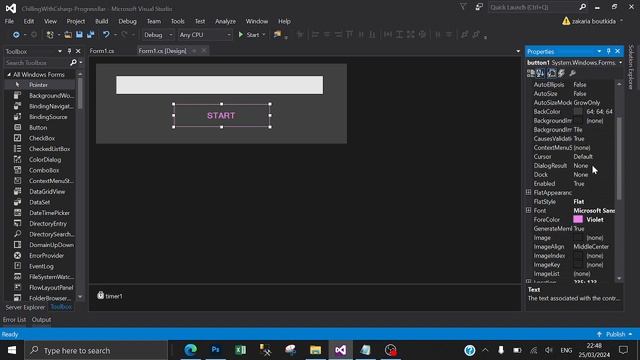Click the Violet ForeColor swatch
The width and height of the screenshot is (640, 360).
coord(578,219)
